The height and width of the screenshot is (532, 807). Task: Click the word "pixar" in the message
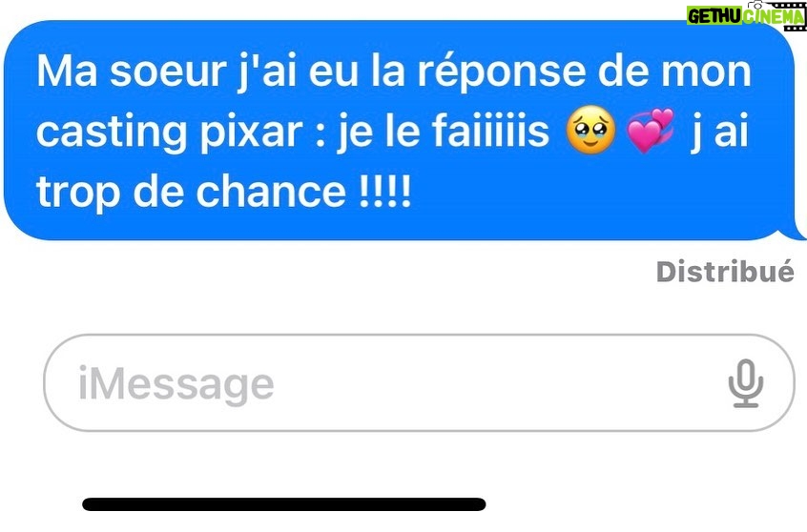[x=251, y=132]
